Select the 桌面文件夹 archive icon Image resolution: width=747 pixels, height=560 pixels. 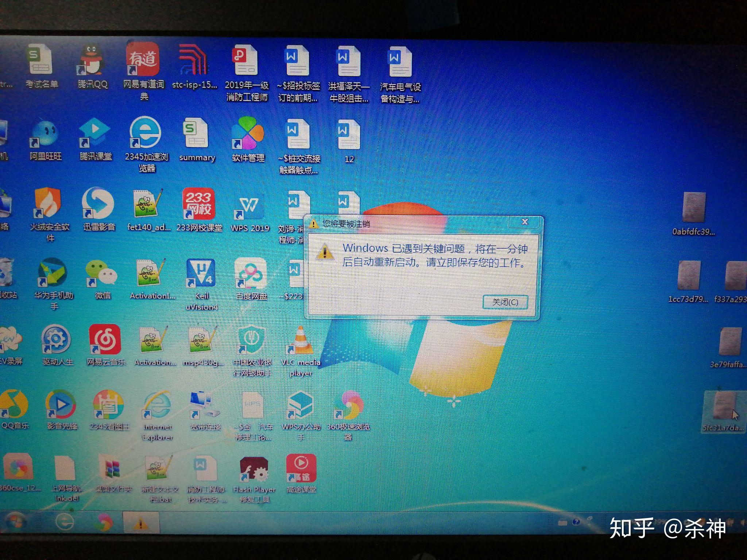coord(113,473)
